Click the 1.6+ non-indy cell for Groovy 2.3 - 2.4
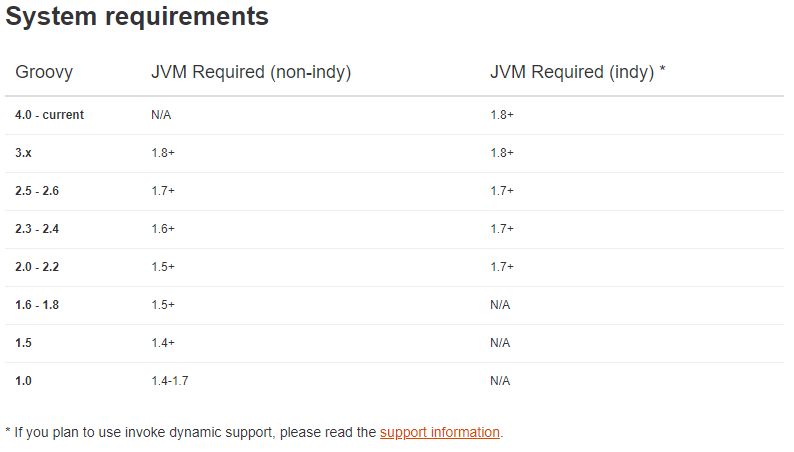The image size is (794, 452). [x=163, y=229]
